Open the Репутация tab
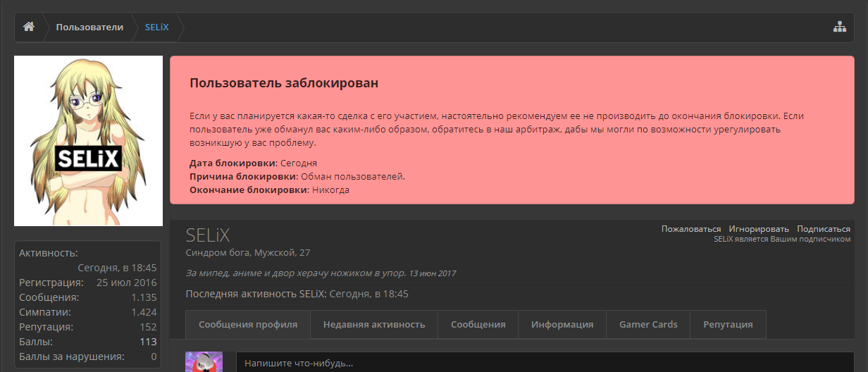868x372 pixels. click(728, 325)
